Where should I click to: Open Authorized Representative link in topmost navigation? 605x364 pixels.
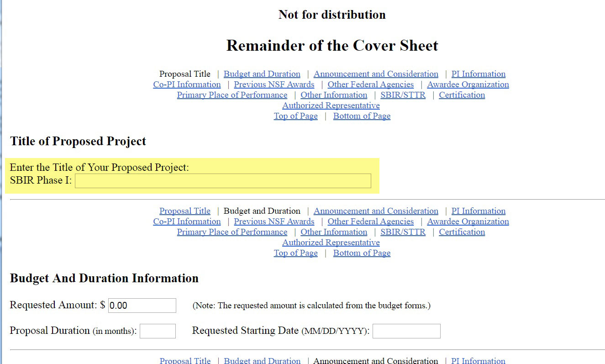[331, 106]
